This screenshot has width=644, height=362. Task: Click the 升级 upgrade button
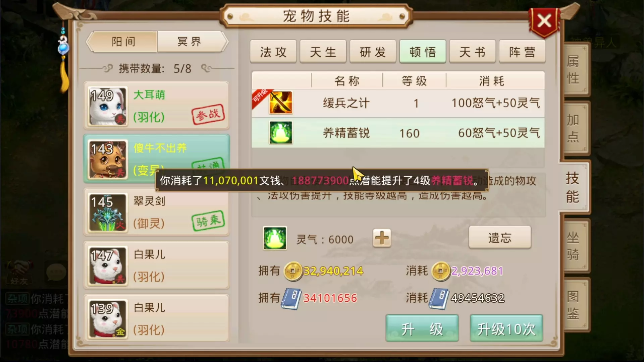422,329
